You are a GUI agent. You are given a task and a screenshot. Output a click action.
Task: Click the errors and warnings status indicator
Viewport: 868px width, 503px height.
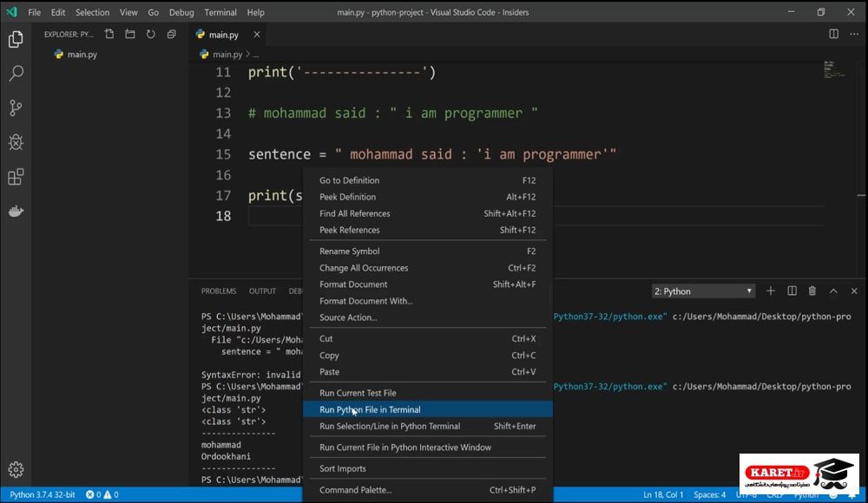pos(102,494)
